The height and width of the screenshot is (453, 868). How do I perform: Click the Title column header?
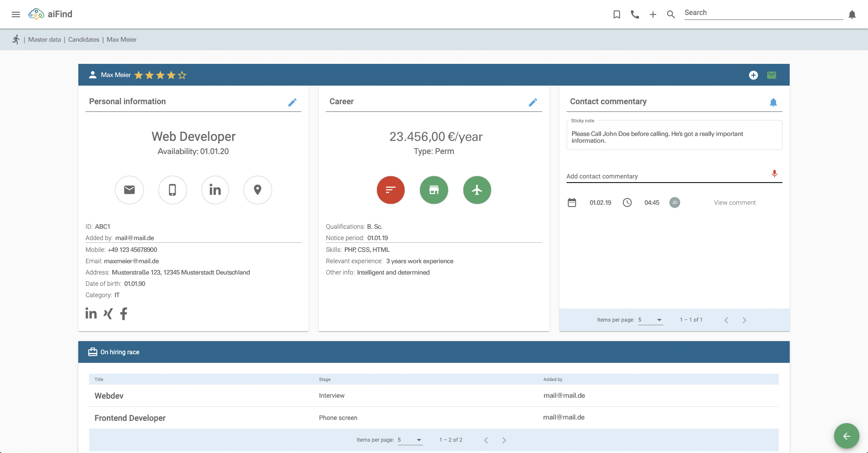point(99,380)
